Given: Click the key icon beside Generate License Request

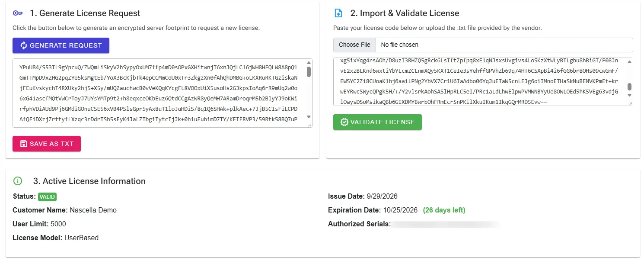Looking at the screenshot, I should click(x=18, y=13).
